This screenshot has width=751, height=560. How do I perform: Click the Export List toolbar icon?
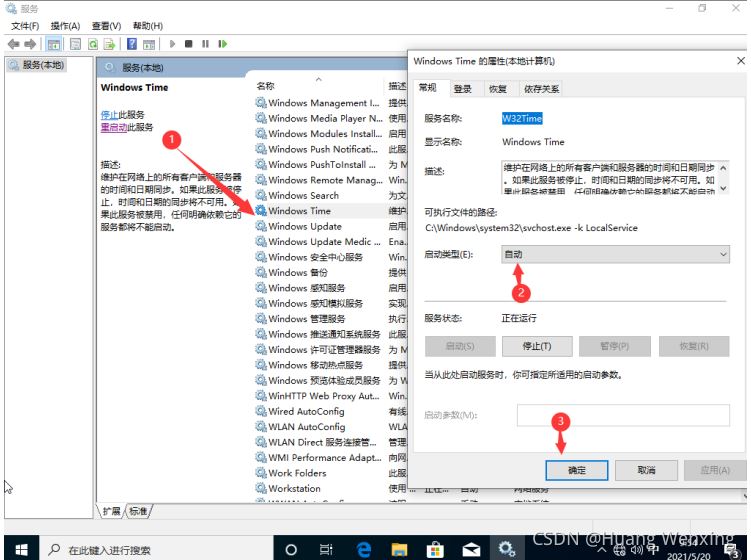[110, 44]
